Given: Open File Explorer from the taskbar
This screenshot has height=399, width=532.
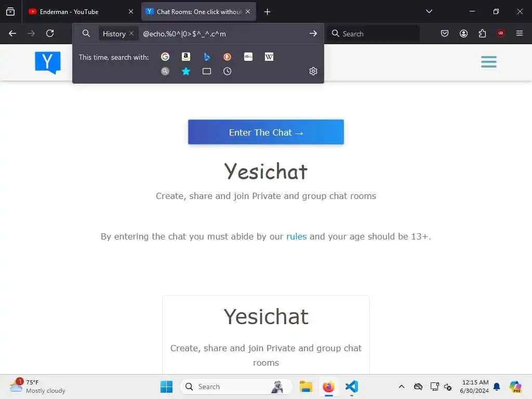Looking at the screenshot, I should coord(306,387).
